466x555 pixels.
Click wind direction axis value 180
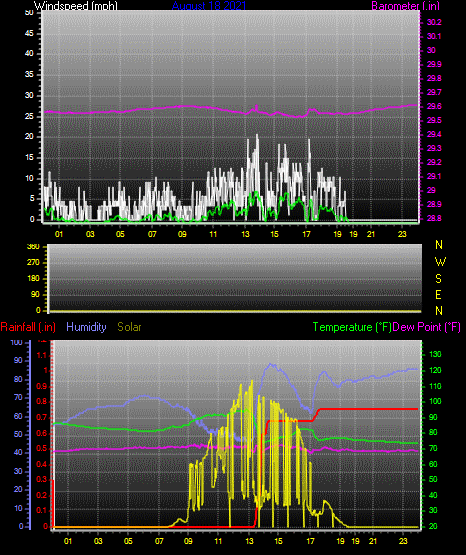(x=33, y=279)
